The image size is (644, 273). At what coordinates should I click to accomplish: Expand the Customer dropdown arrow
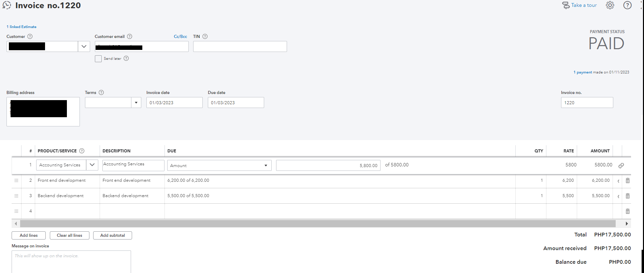pos(84,46)
